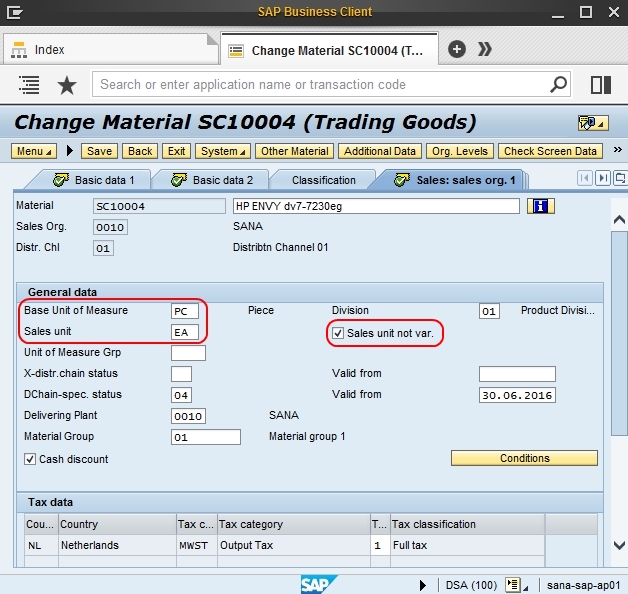This screenshot has width=628, height=594.
Task: Click the material description field HP ENVY
Action: click(x=376, y=206)
